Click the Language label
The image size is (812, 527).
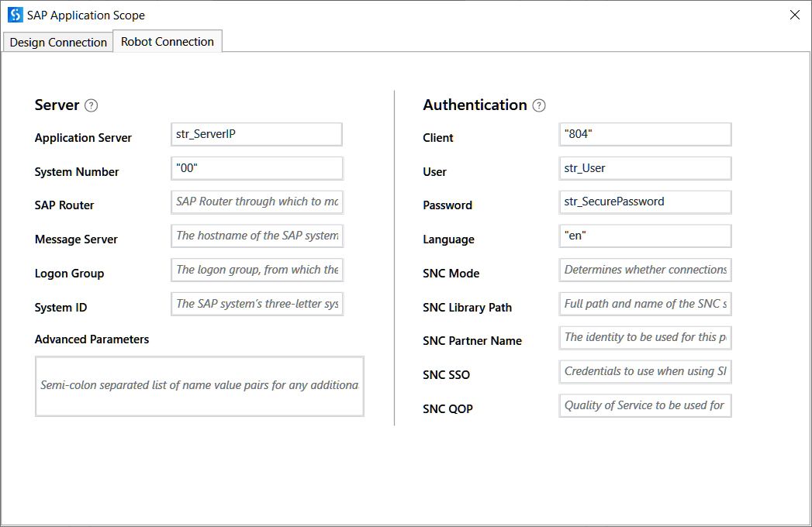click(448, 239)
